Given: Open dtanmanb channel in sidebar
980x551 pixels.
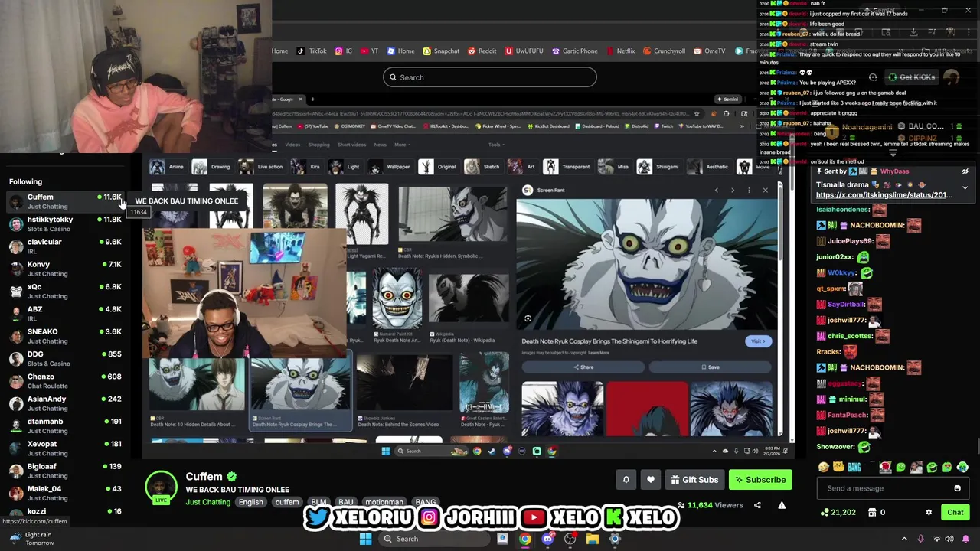Looking at the screenshot, I should click(65, 425).
